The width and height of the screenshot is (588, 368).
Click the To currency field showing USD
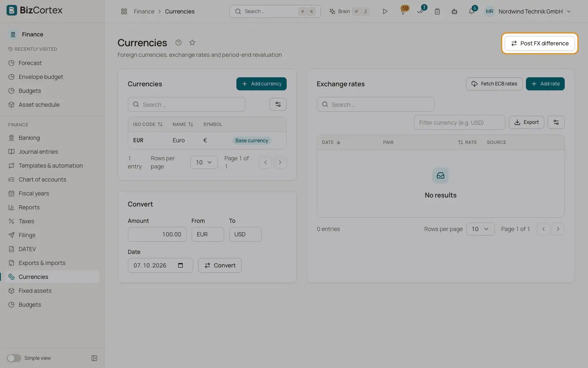click(x=245, y=234)
